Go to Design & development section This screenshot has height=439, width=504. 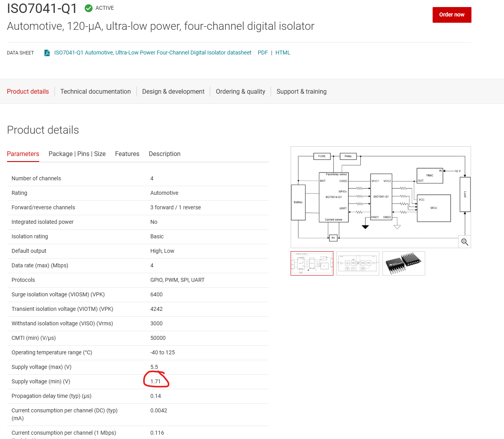[173, 91]
